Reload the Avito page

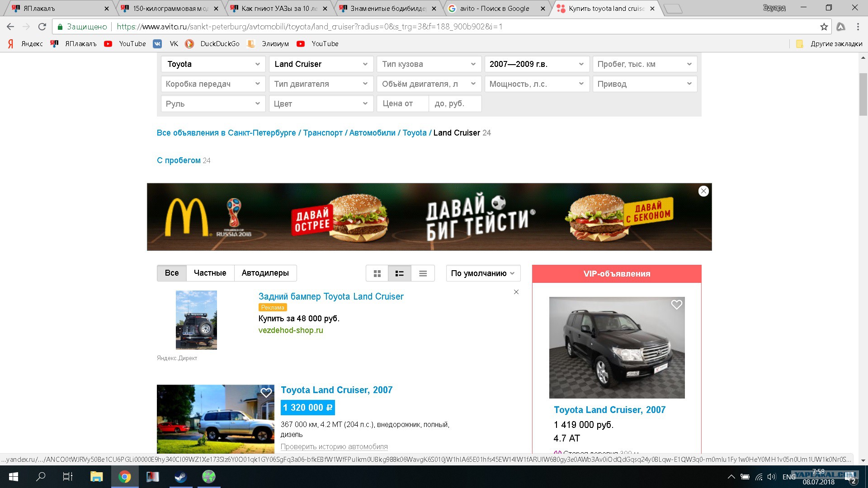click(42, 27)
